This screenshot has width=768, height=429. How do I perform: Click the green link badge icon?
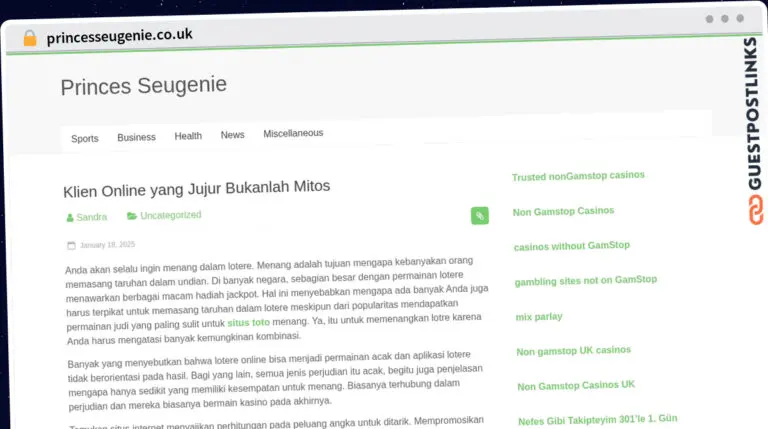tap(480, 215)
